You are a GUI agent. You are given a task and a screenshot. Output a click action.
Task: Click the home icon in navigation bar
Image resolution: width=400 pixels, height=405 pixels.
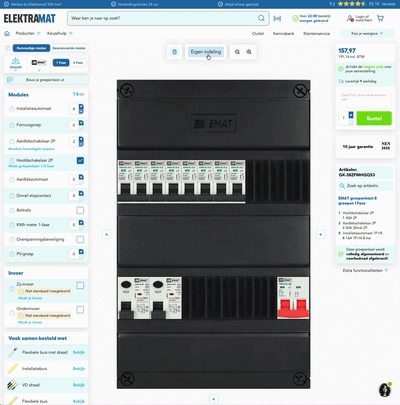7,33
